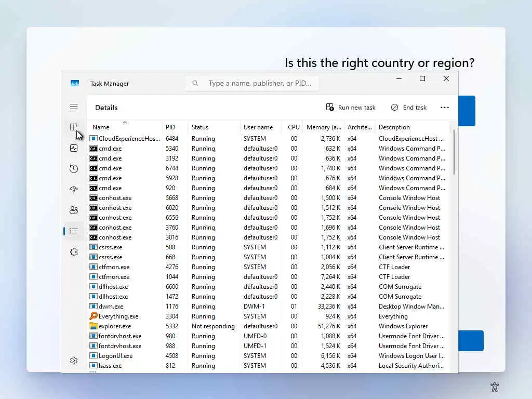Click fontdrvhost.exe icon for PID 980
The image size is (532, 399).
94,336
